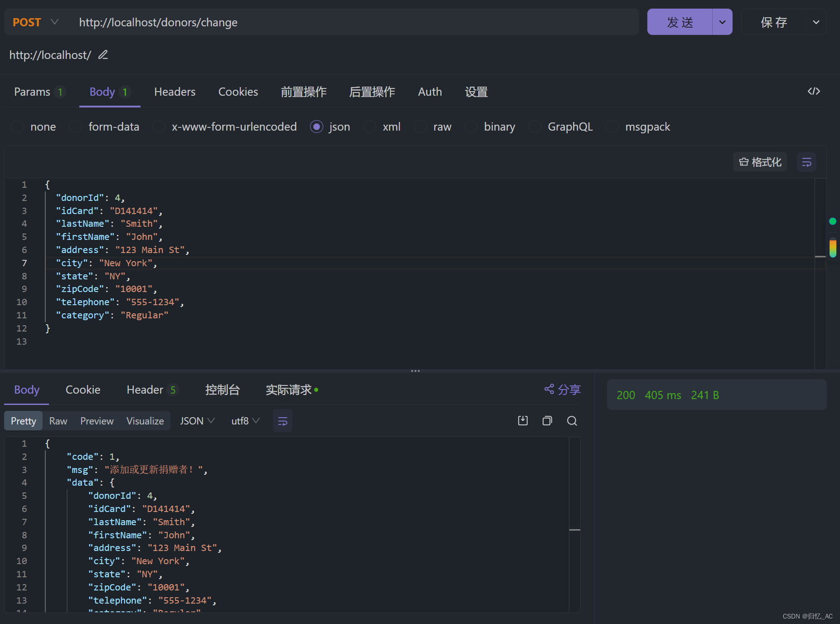Click the 保存 save button
This screenshot has height=624, width=840.
[x=774, y=22]
